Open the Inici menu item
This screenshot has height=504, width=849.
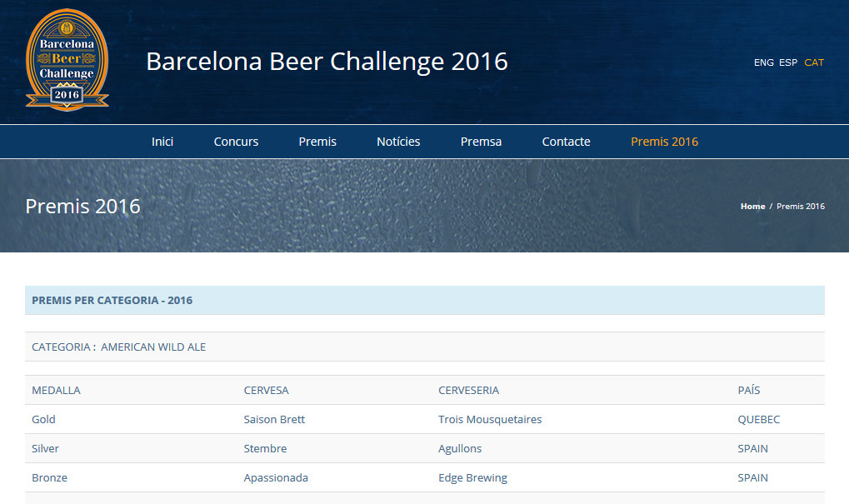pos(162,142)
